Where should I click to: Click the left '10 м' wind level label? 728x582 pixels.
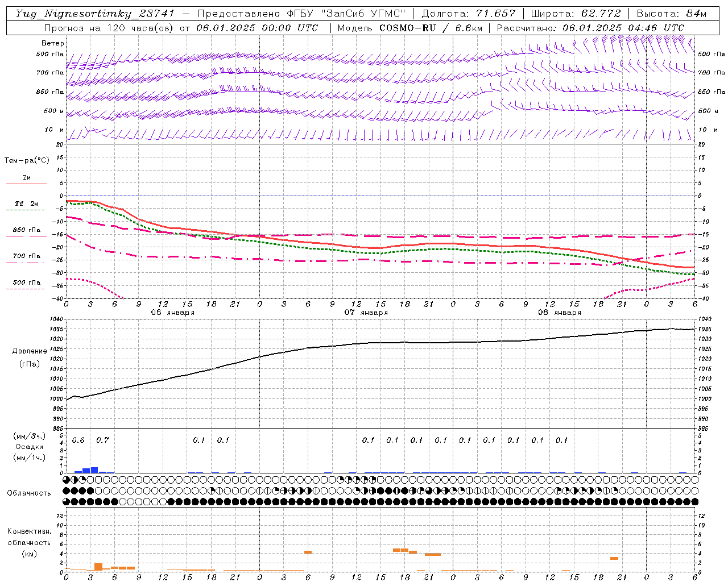coord(55,130)
